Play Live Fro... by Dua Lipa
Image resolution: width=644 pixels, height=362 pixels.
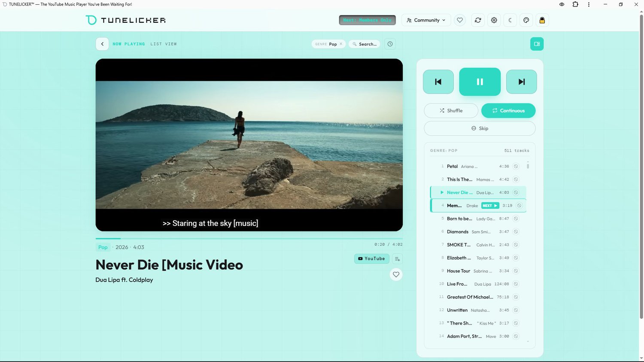coord(477,284)
